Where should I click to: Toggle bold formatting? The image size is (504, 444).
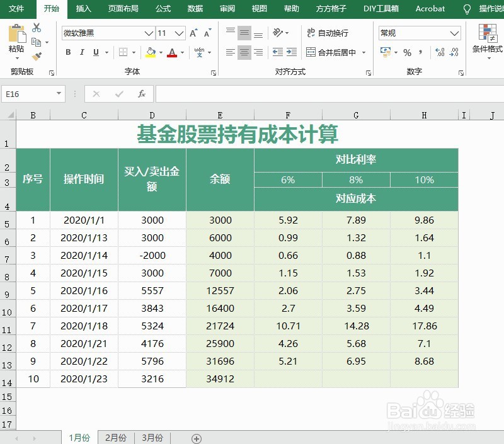coord(67,52)
